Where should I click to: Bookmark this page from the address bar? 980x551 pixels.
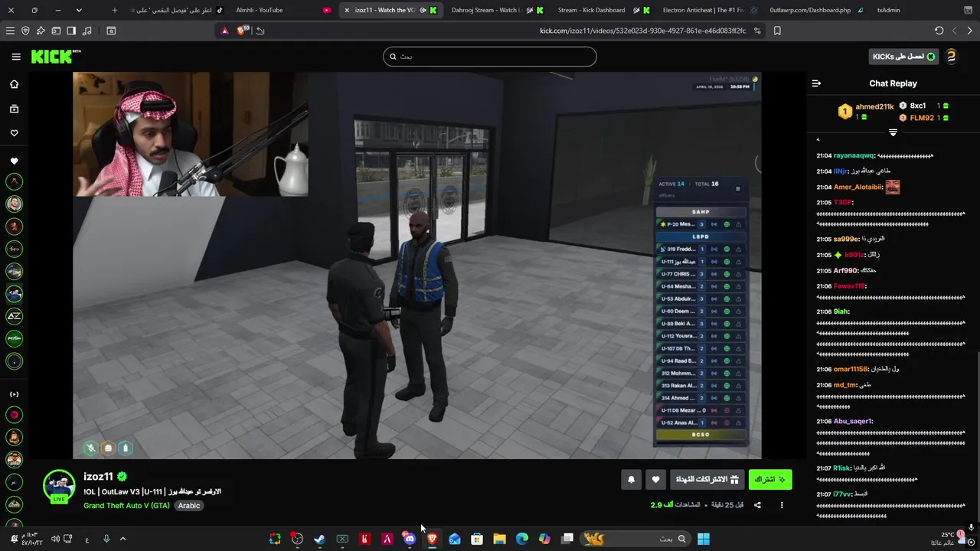point(777,31)
